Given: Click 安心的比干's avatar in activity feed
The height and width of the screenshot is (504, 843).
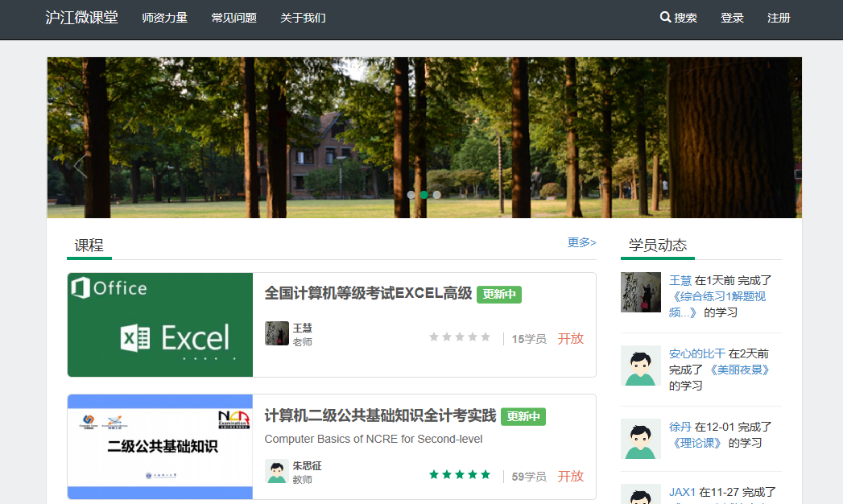Looking at the screenshot, I should click(641, 366).
